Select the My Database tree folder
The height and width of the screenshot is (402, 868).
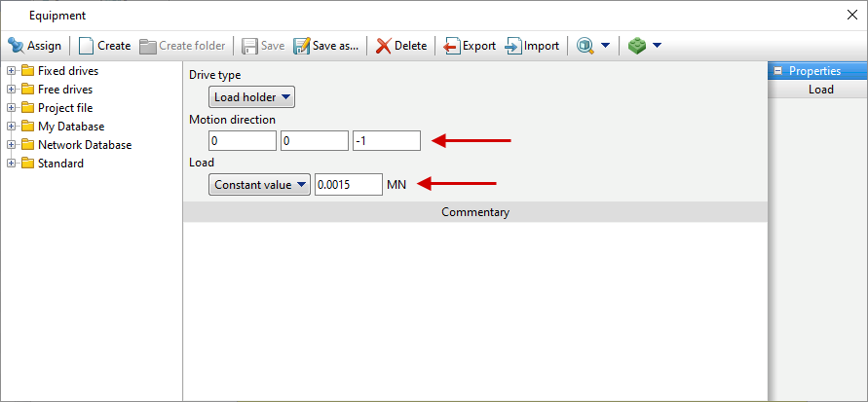click(70, 127)
